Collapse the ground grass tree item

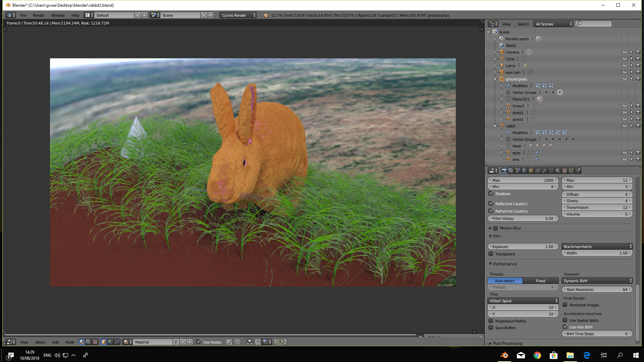point(495,79)
